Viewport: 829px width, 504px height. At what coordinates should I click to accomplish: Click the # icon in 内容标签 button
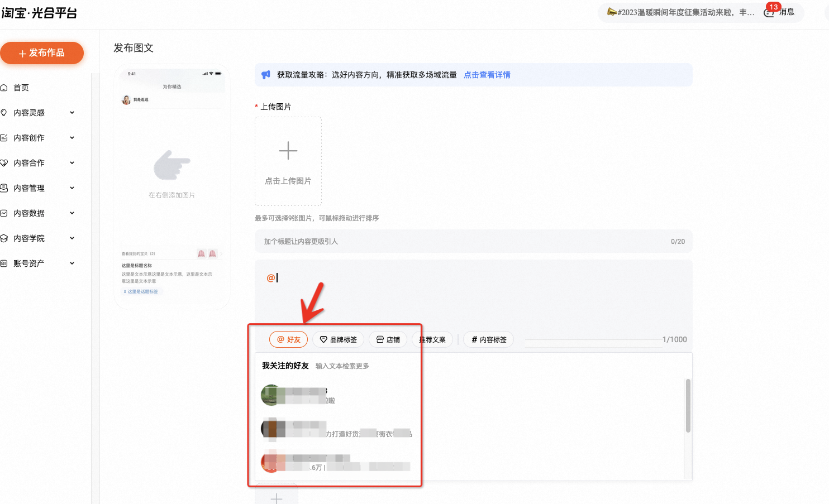[474, 339]
